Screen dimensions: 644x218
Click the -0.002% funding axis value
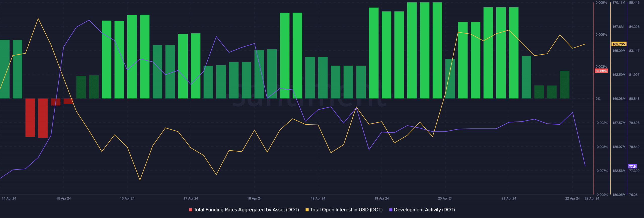pos(602,123)
